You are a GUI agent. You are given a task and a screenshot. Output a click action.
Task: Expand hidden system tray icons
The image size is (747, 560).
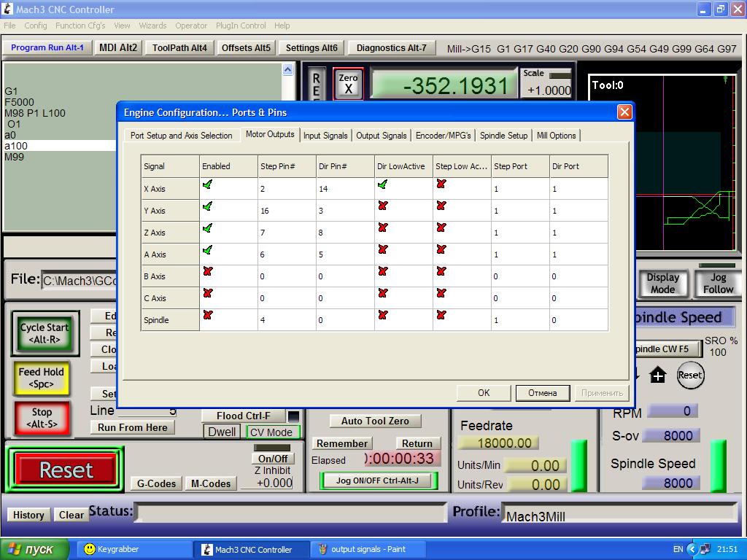(x=692, y=549)
